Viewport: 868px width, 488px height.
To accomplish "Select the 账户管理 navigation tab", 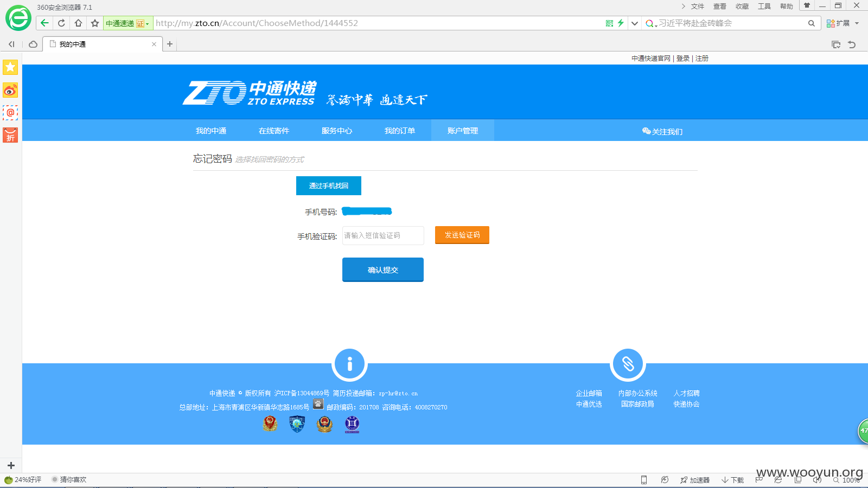I will 463,131.
